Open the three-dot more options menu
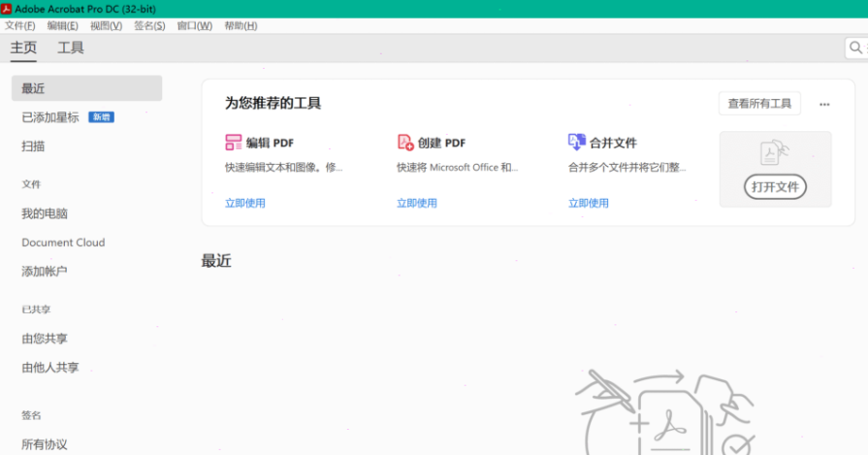The width and height of the screenshot is (868, 455). (824, 104)
